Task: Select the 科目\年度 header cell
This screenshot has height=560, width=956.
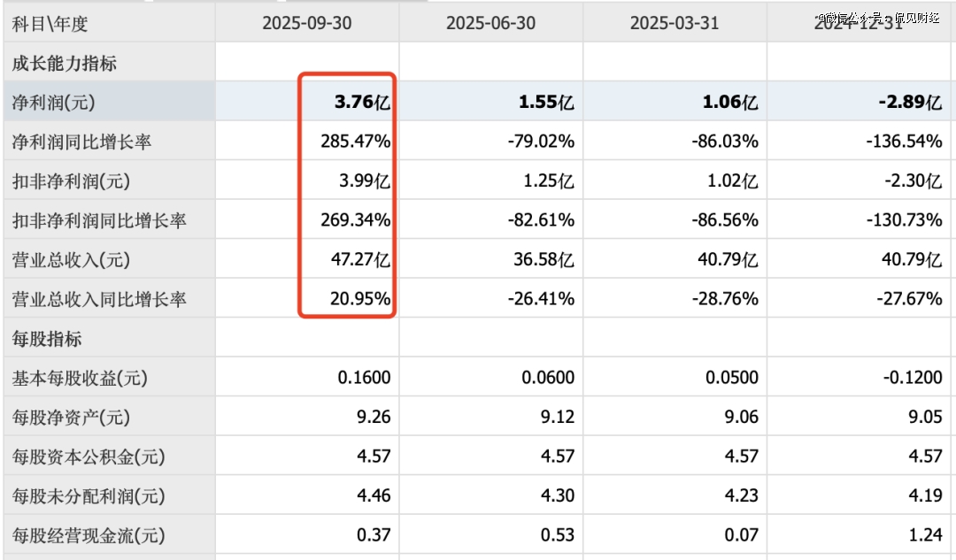Action: [50, 23]
